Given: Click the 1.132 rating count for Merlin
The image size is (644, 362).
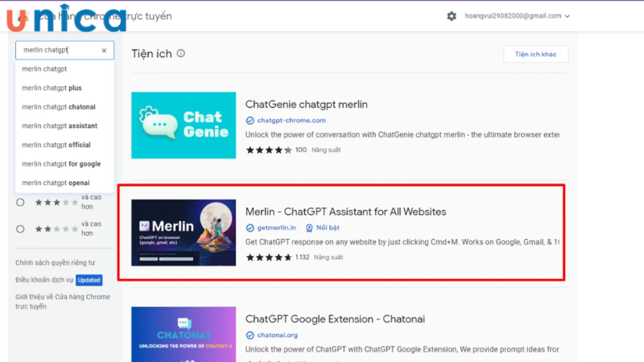Looking at the screenshot, I should (x=302, y=257).
